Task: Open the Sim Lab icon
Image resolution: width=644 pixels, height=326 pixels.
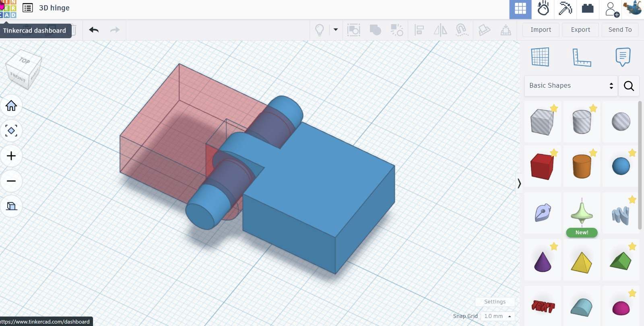Action: [543, 8]
